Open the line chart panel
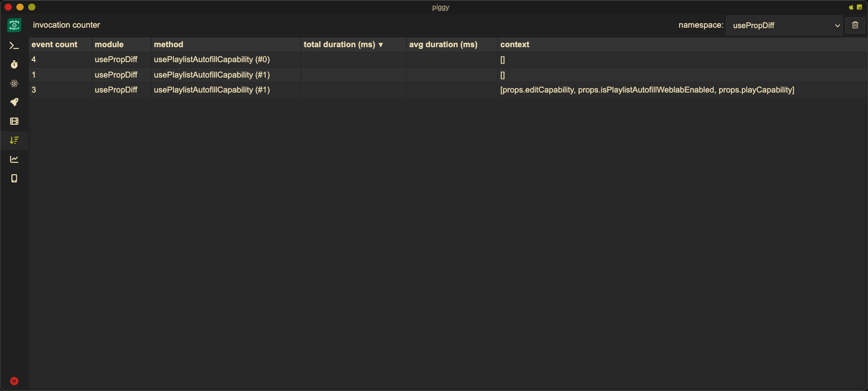 [14, 159]
